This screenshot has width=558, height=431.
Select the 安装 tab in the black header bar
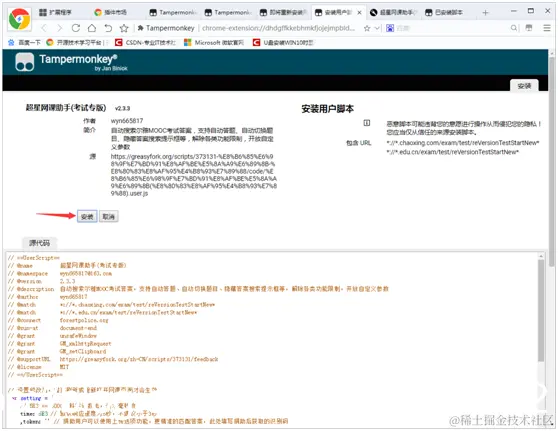[x=524, y=86]
